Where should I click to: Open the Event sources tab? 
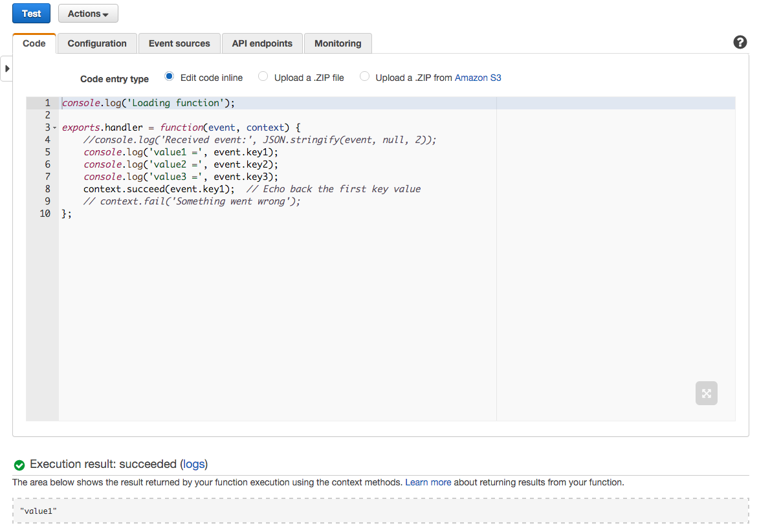[x=180, y=43]
